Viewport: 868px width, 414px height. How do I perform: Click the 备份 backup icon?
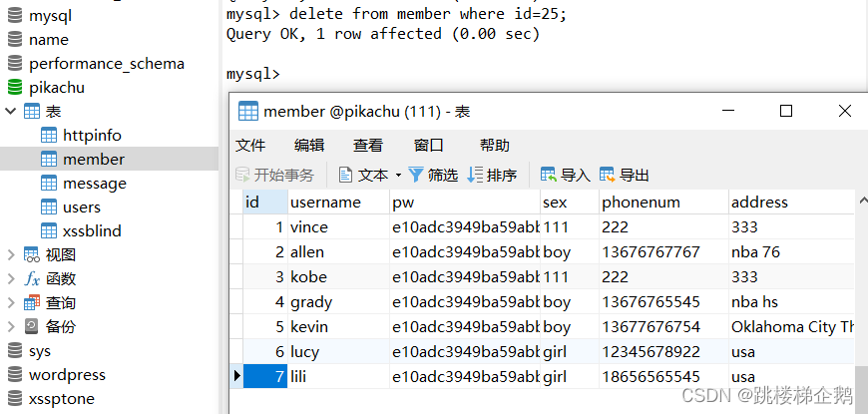pyautogui.click(x=32, y=326)
